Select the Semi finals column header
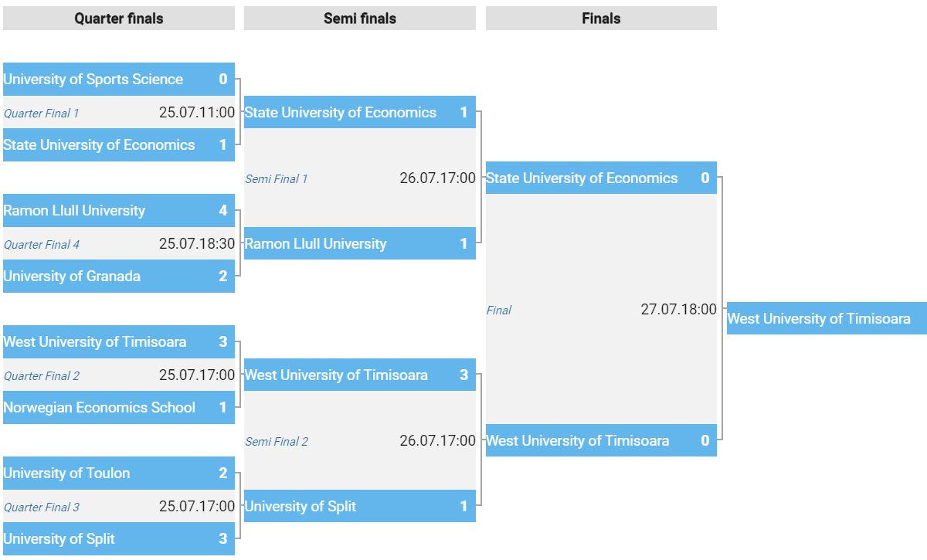The image size is (927, 560). (360, 19)
